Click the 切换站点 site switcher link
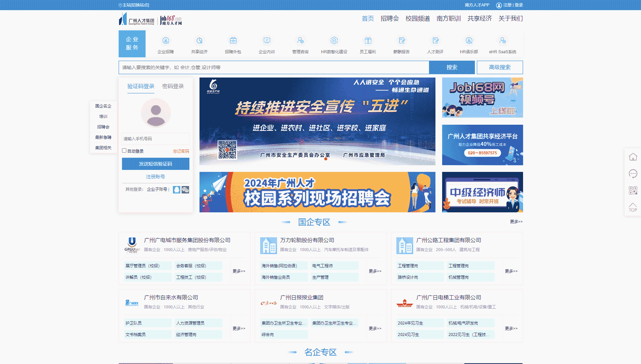The width and height of the screenshot is (641, 364). (x=140, y=5)
